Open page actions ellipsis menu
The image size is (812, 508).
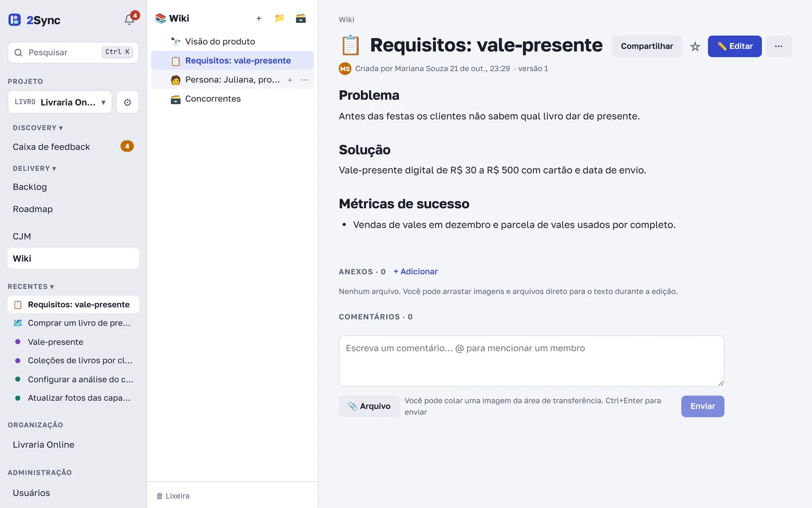tap(779, 46)
